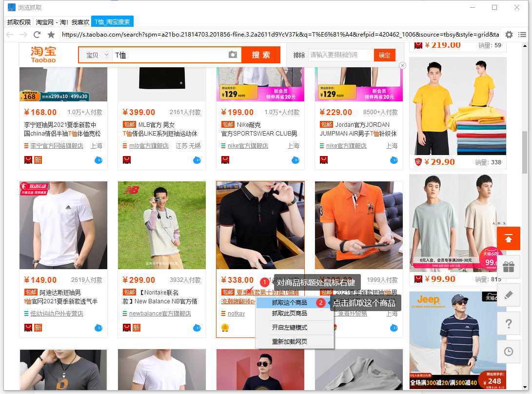Click Tmall icon under ¥199.00 item
532x394 pixels.
coord(225,160)
